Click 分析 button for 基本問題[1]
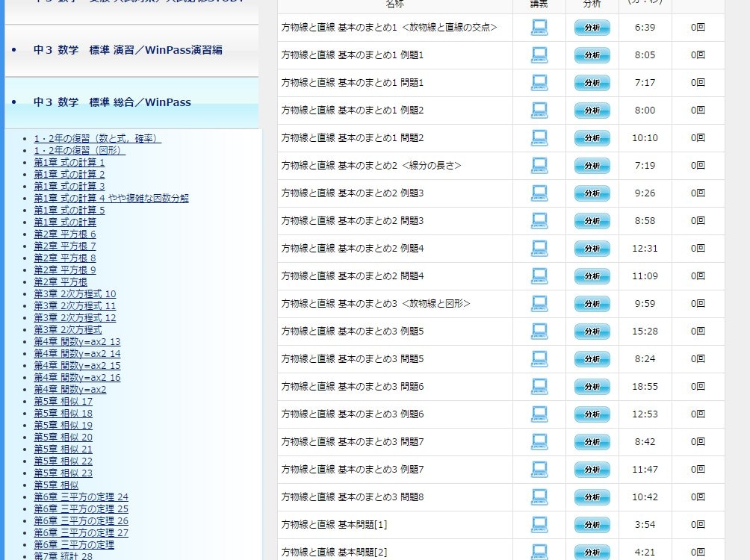The image size is (750, 560). point(592,525)
